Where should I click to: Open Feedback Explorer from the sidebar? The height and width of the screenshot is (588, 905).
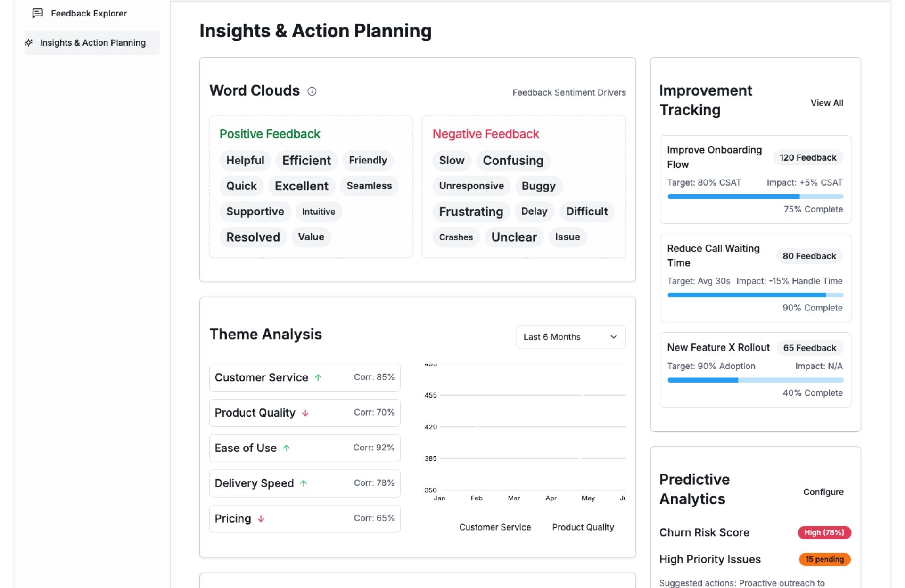point(89,14)
